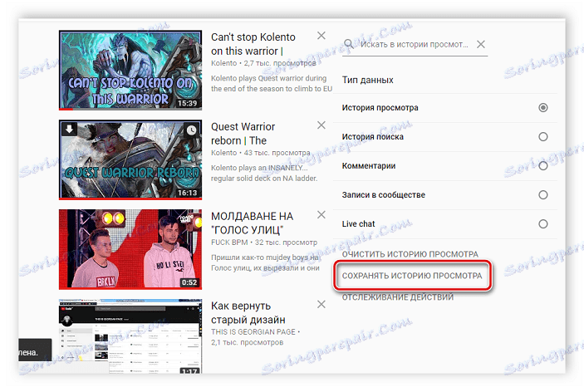The height and width of the screenshot is (392, 584).
Task: Click the download arrow icon on Quest Warrior thumbnail
Action: coord(69,130)
